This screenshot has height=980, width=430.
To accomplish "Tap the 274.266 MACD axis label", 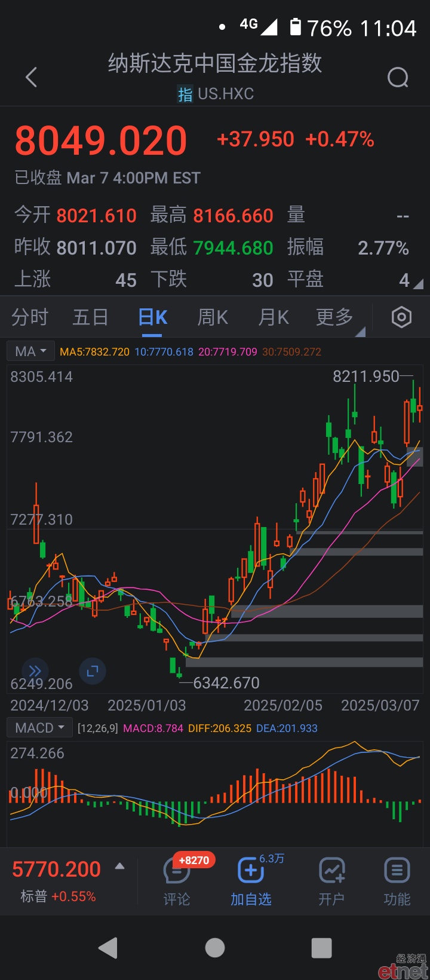I will point(37,753).
